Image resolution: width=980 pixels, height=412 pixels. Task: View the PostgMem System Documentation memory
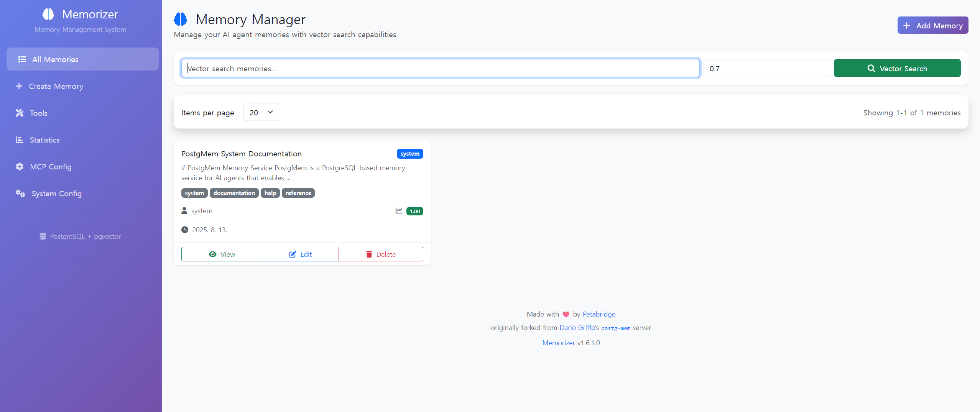point(222,254)
